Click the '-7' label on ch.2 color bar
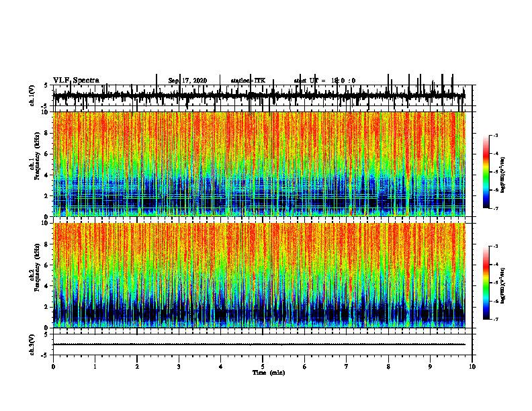This screenshot has height=411, width=532. 495,319
